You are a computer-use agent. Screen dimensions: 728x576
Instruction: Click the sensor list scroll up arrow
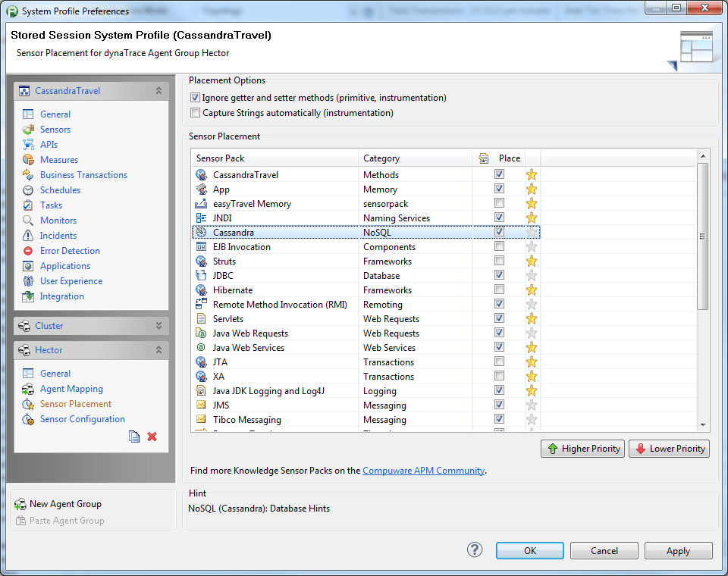703,156
